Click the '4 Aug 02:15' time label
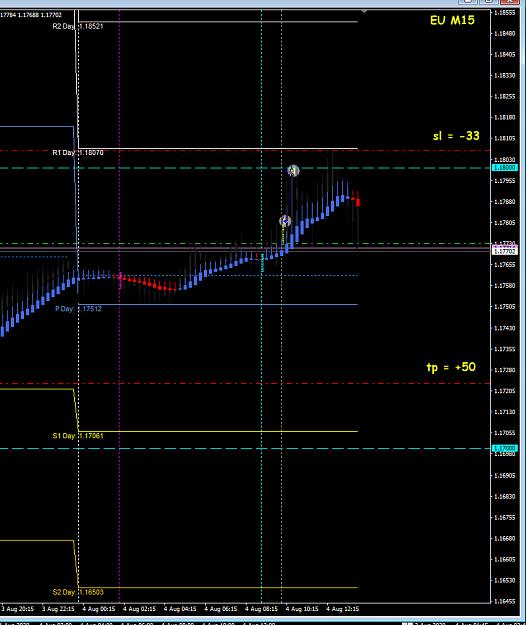The width and height of the screenshot is (526, 625). click(x=139, y=609)
